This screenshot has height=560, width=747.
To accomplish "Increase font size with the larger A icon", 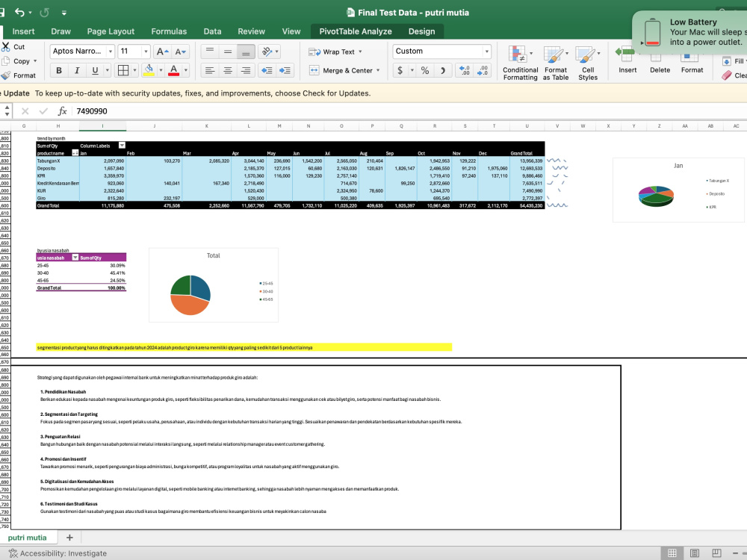I will (x=162, y=52).
